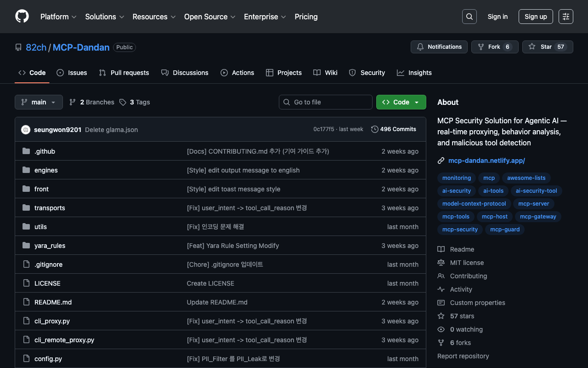Open the search magnifier icon
The image size is (588, 368).
(x=469, y=17)
